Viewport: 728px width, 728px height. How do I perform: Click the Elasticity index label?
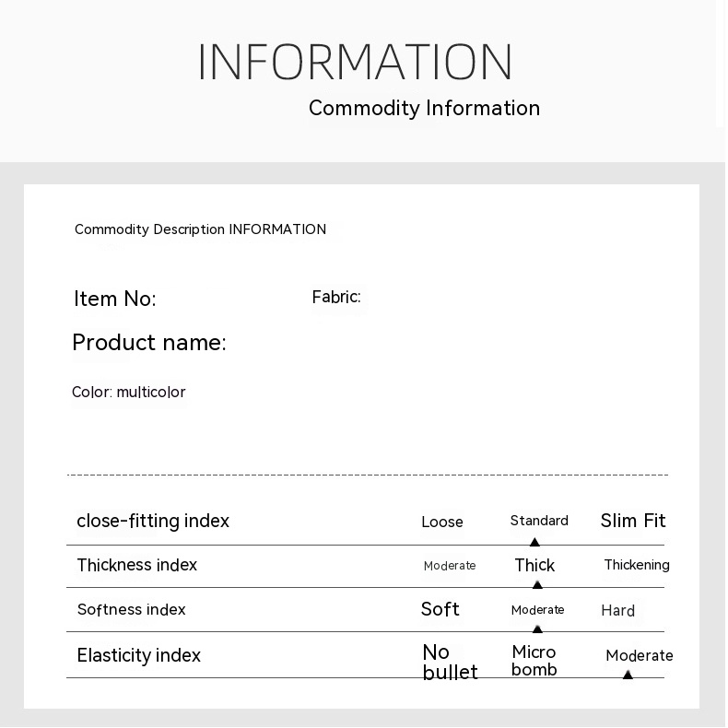(138, 655)
